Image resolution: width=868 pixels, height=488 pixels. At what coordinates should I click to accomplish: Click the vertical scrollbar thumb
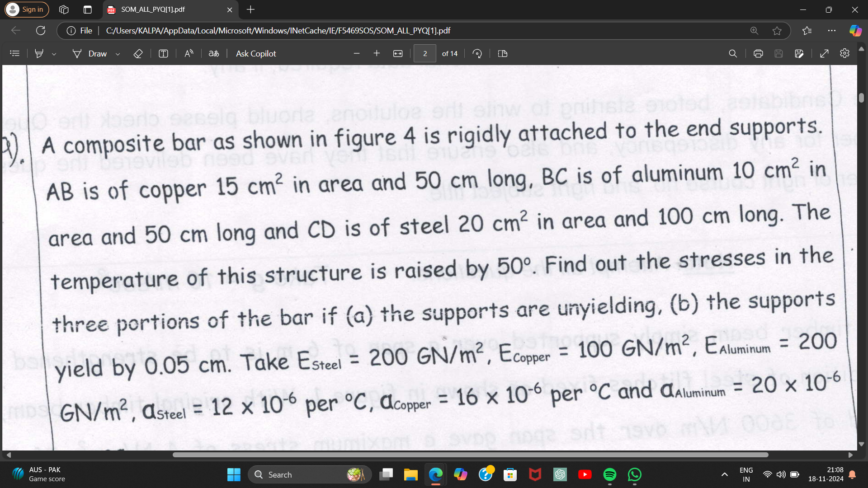coord(861,98)
